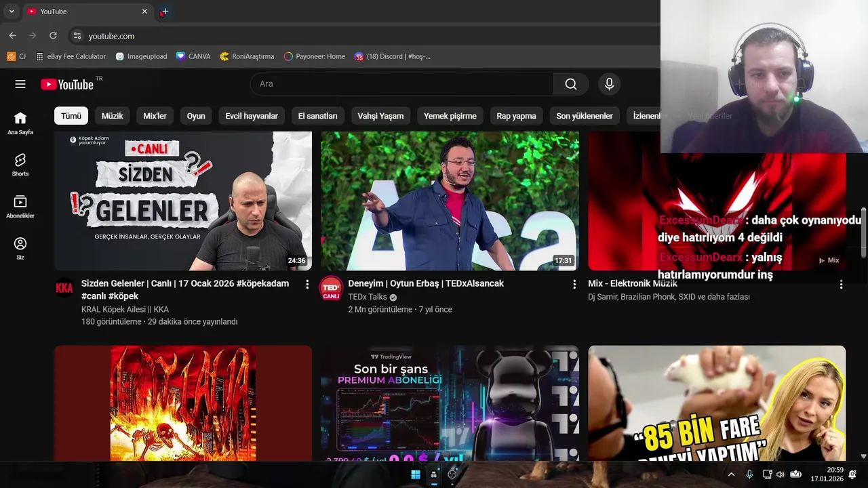Open Sizden Gelenler video thumbnail
The image size is (868, 488).
click(183, 201)
